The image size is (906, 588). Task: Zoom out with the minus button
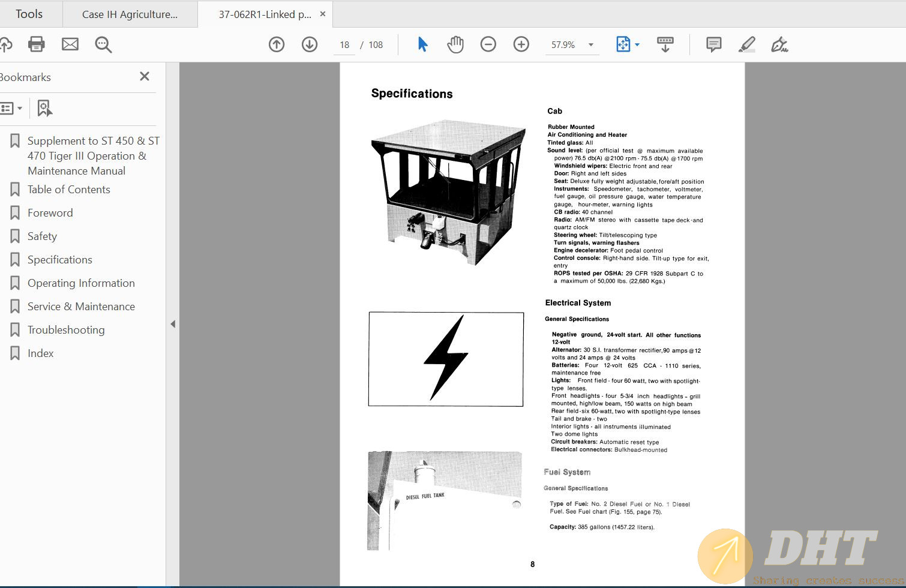[x=488, y=44]
